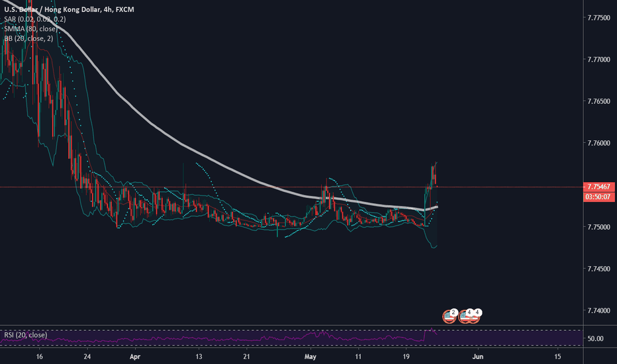Click the 7.77500 price axis label
Viewport: 617px width, 364px height.
(x=598, y=18)
